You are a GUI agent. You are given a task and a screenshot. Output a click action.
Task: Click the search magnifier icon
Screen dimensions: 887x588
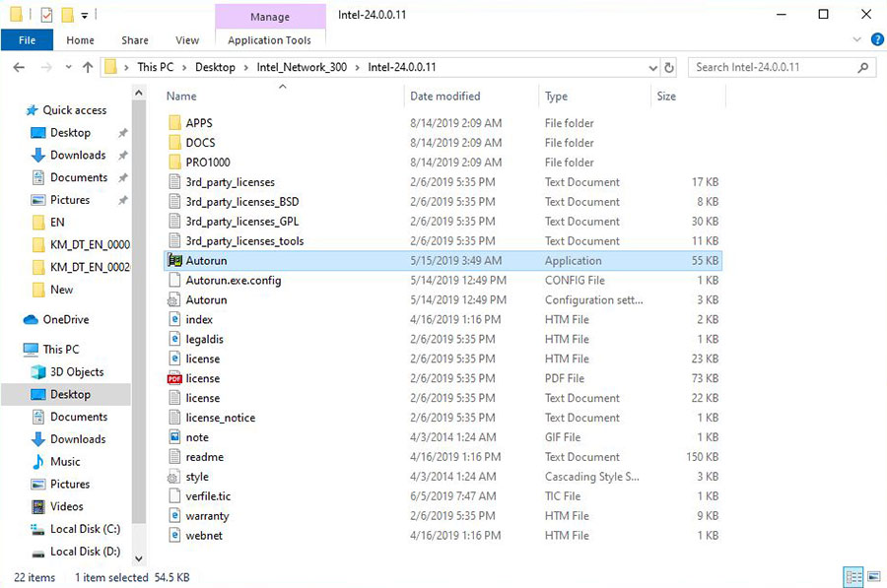(862, 67)
